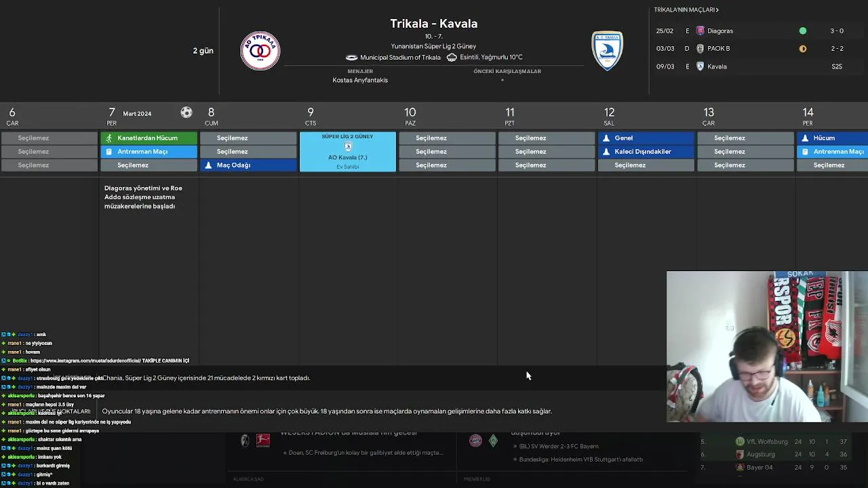Click Yunanistan Süper Lig 2 Güney text

434,46
